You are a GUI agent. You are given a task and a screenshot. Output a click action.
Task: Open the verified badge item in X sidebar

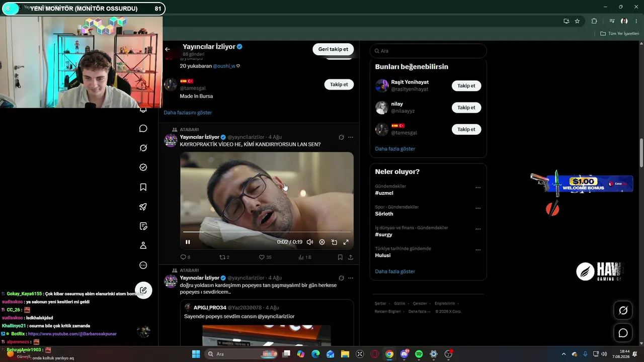143,167
